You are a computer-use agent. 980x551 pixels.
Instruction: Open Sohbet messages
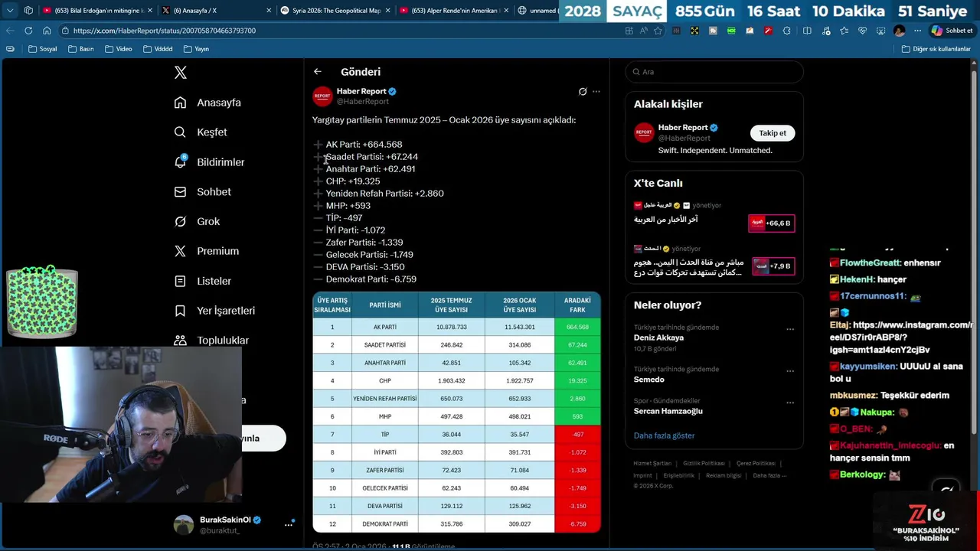click(x=202, y=192)
